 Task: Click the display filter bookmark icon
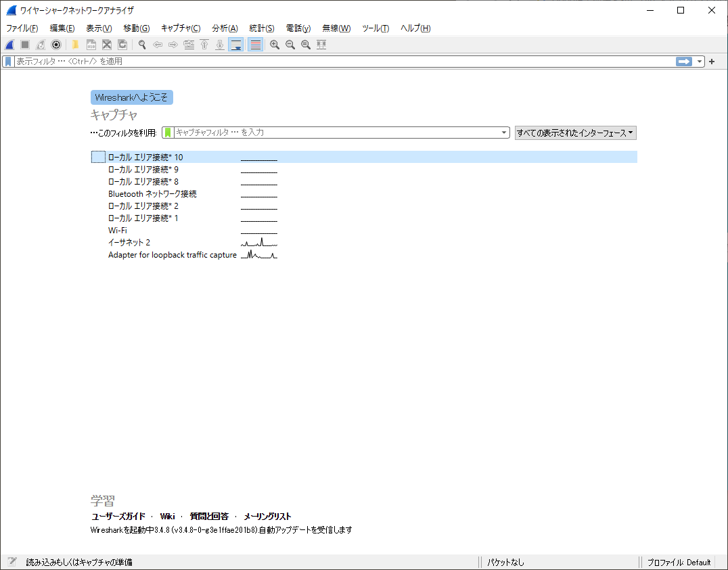pyautogui.click(x=8, y=62)
